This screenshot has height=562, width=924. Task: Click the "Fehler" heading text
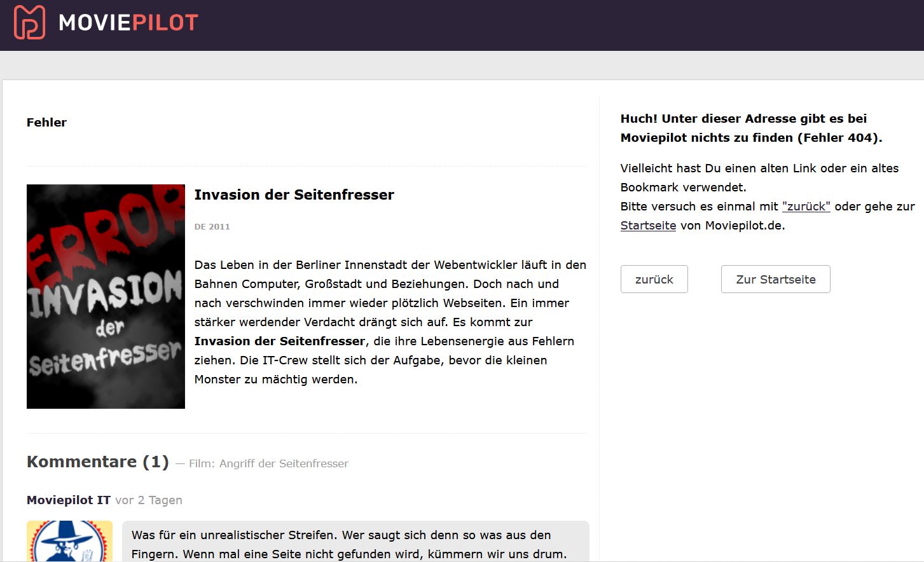click(46, 122)
